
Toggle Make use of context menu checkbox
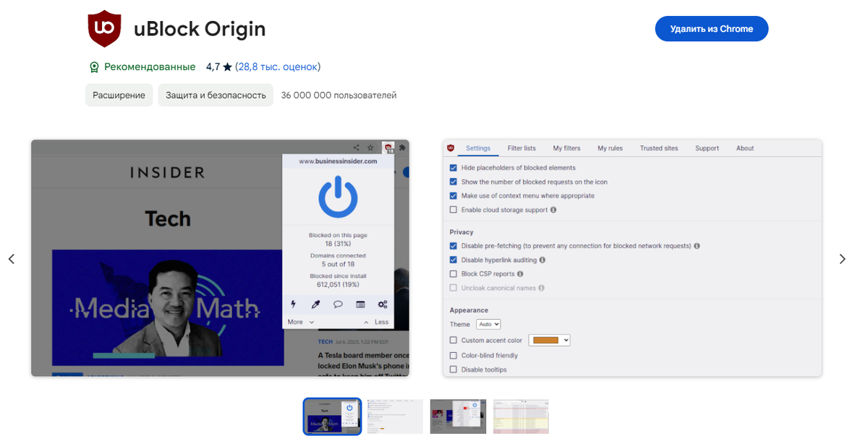tap(454, 195)
